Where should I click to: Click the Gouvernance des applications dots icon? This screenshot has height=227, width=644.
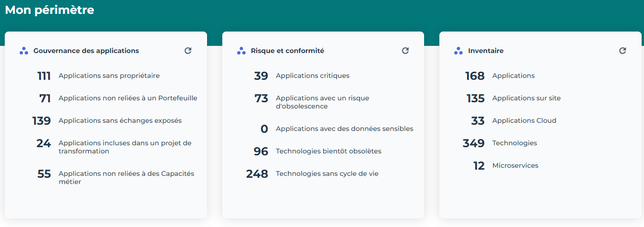[24, 51]
